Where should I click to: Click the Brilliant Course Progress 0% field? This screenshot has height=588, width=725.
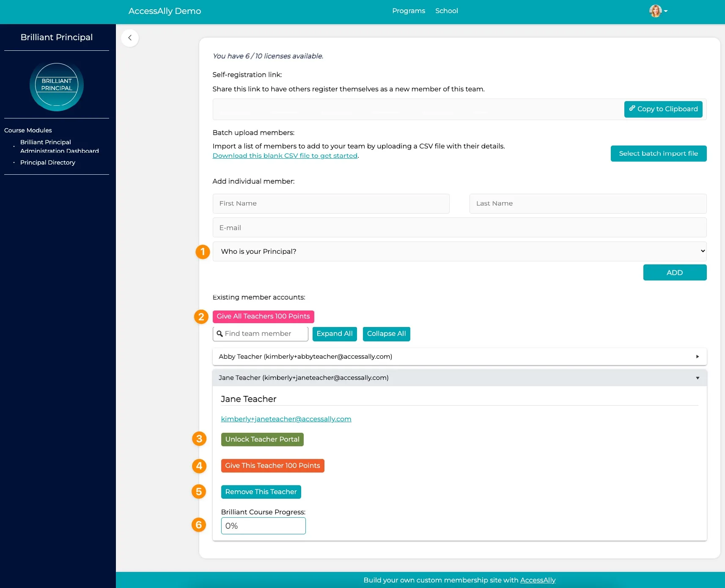coord(263,526)
